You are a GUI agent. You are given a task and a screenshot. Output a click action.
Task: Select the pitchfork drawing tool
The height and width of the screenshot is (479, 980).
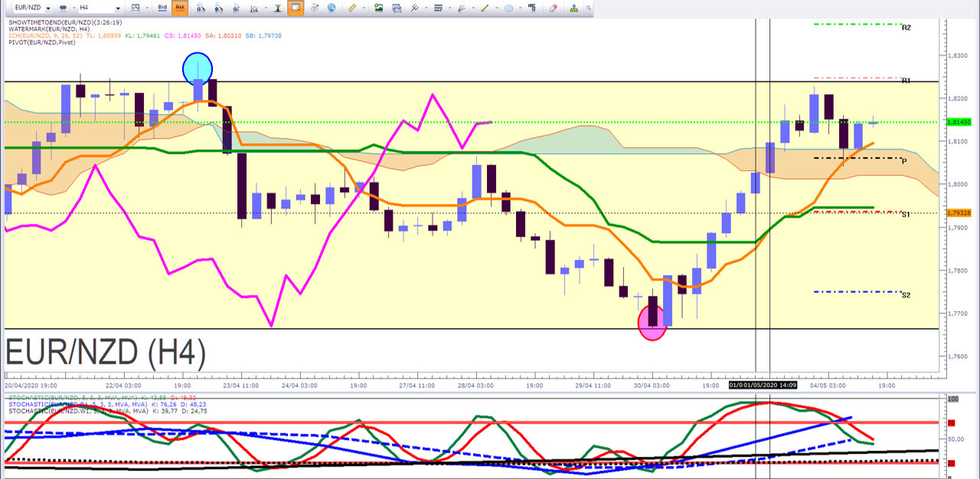click(414, 8)
